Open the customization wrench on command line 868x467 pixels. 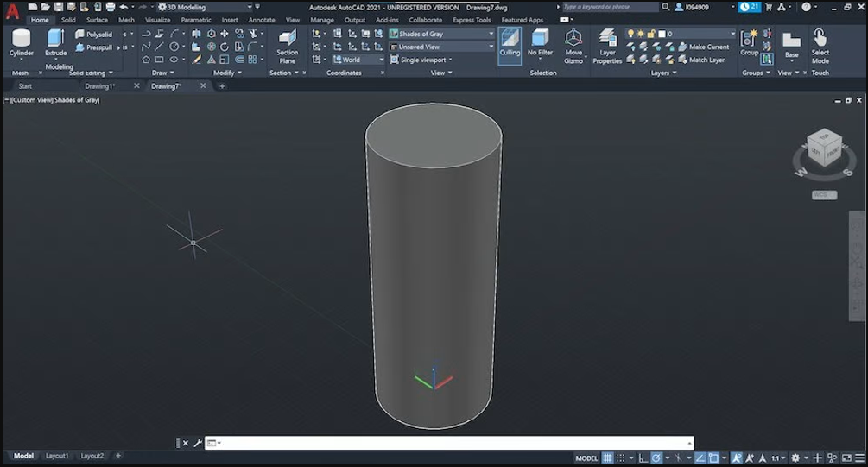coord(198,443)
